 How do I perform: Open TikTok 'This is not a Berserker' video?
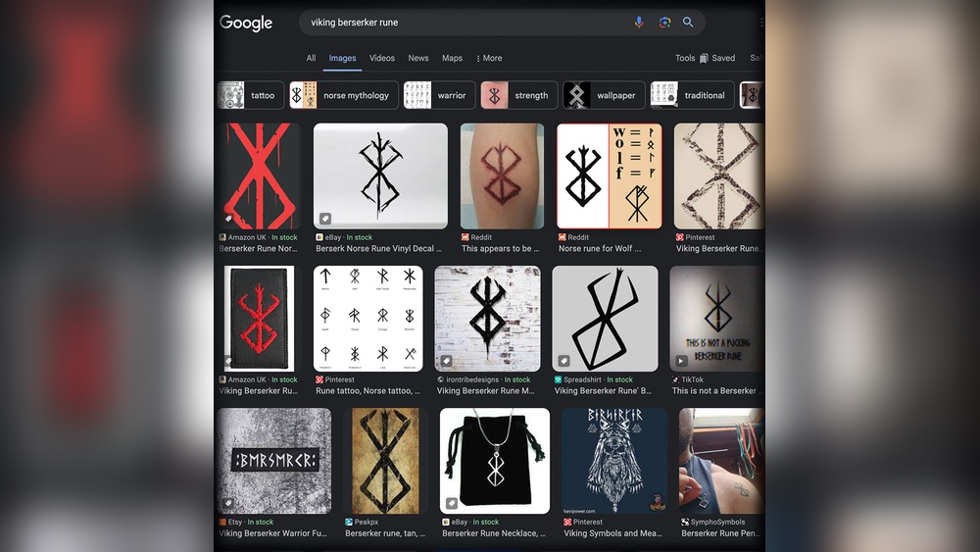coord(717,319)
